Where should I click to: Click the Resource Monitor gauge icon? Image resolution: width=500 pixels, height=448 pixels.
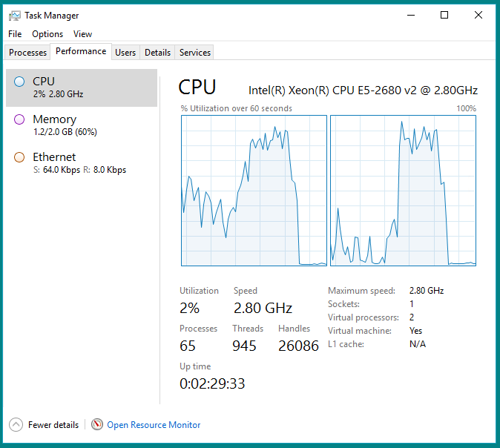97,424
